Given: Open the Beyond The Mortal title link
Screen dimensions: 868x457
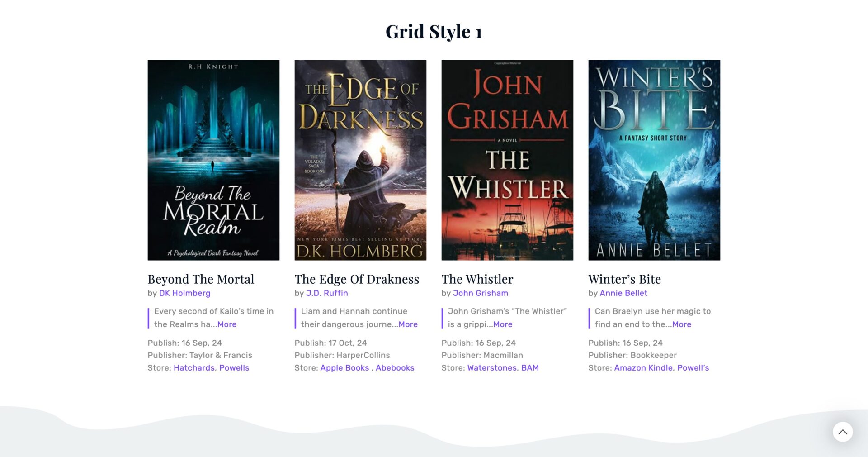Looking at the screenshot, I should 201,279.
